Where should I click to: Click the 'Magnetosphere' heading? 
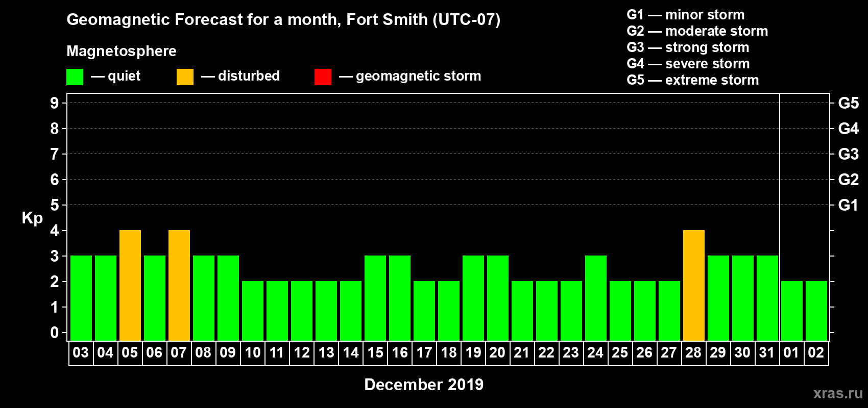(x=122, y=51)
